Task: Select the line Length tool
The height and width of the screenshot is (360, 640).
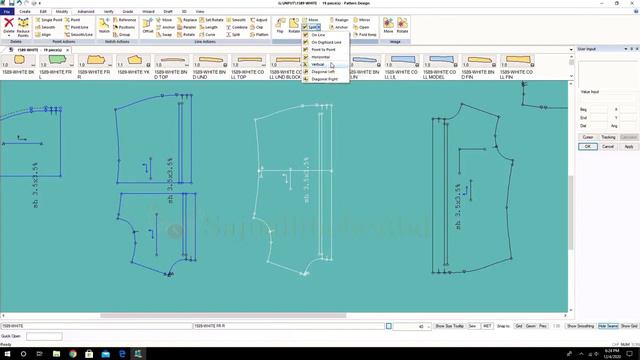Action: (x=209, y=27)
